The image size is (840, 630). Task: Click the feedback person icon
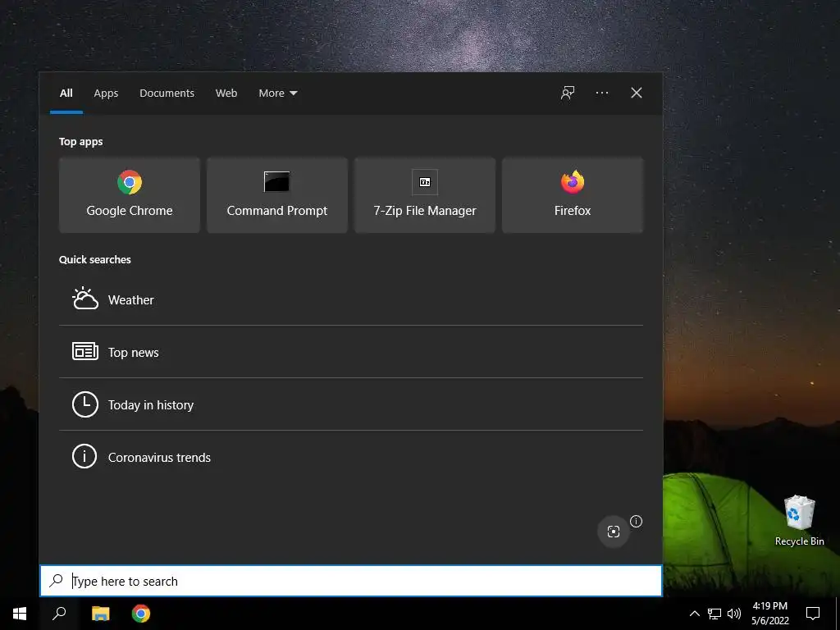click(x=568, y=93)
